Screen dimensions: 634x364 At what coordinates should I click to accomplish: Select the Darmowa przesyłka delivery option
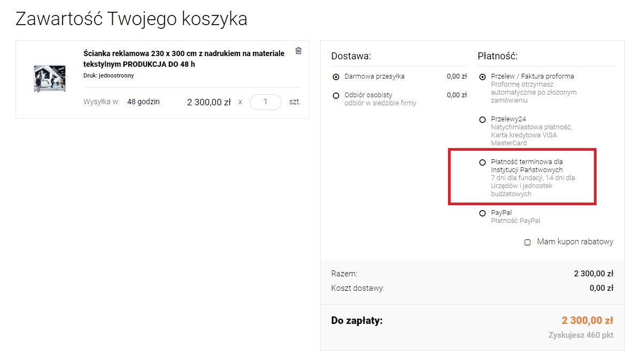point(336,76)
